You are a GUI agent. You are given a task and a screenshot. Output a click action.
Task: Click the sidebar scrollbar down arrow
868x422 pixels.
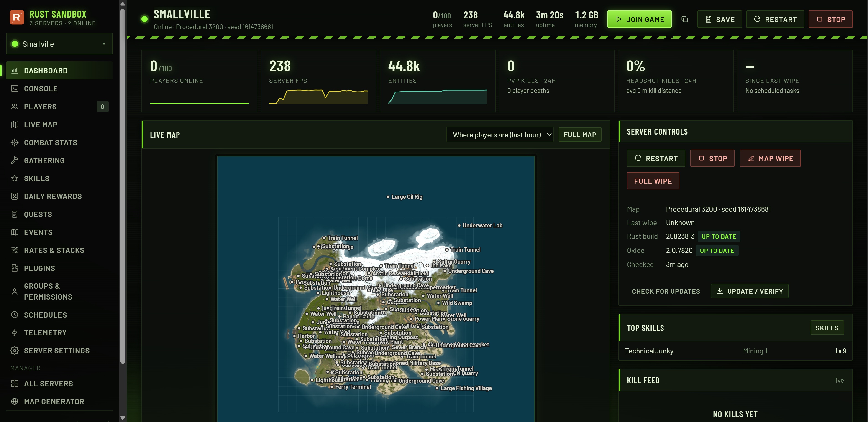[x=123, y=418]
